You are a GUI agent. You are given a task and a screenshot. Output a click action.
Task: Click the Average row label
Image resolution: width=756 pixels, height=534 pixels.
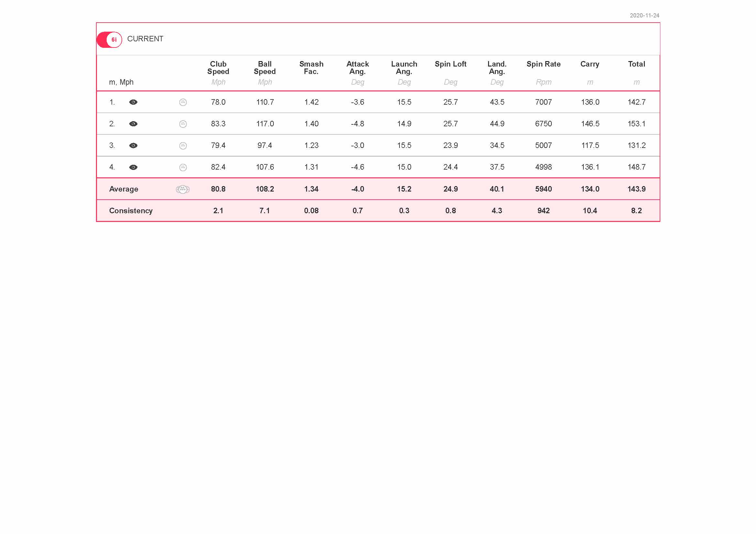click(123, 189)
